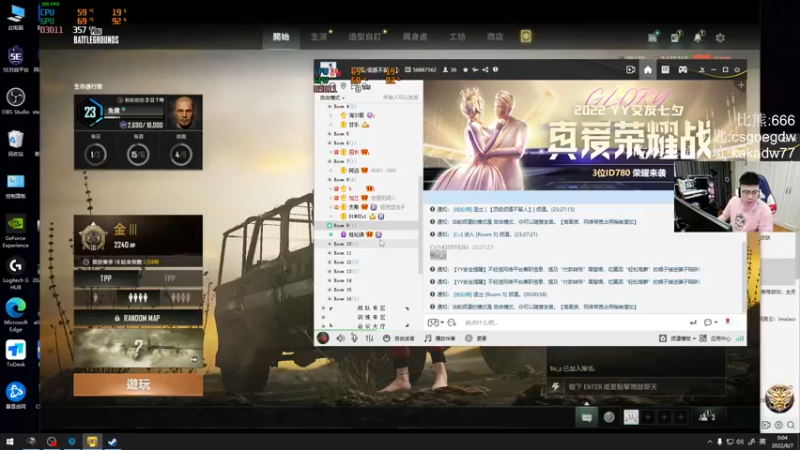The width and height of the screenshot is (800, 450).
Task: Toggle free-speak mode button in the YY bottom bar
Action: [x=399, y=338]
